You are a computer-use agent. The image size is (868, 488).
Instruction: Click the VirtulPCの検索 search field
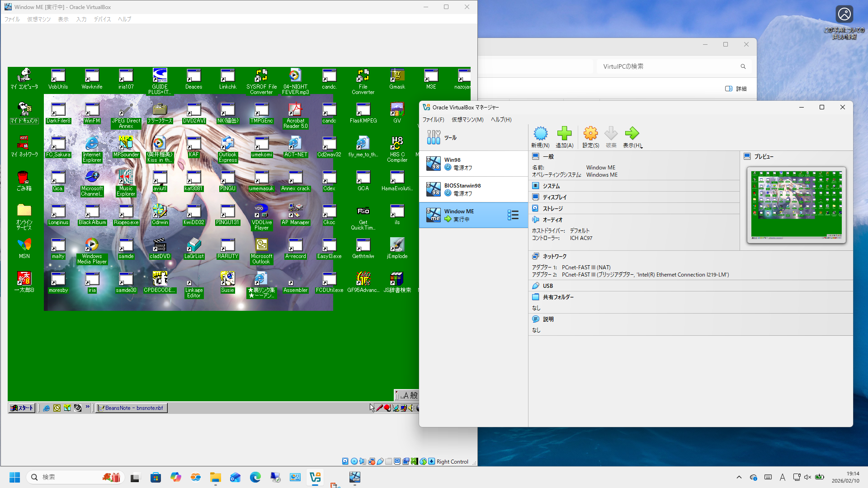point(669,66)
